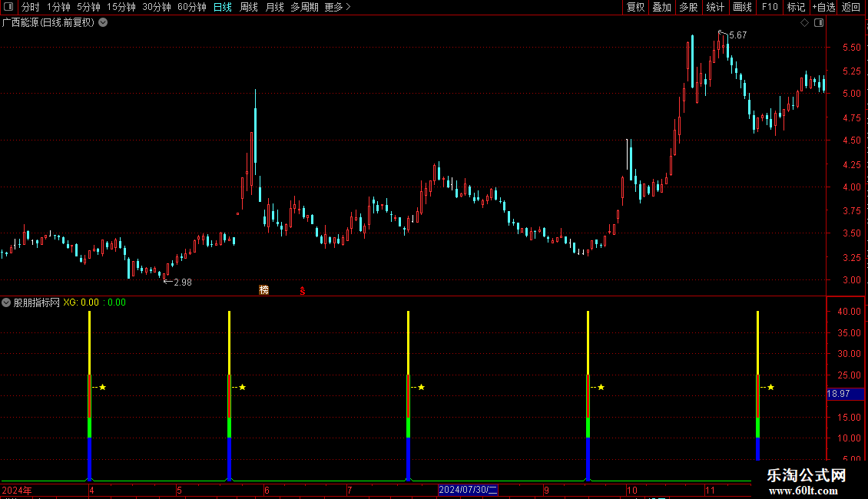Click the 股朋指标网 indicator name

tap(37, 302)
